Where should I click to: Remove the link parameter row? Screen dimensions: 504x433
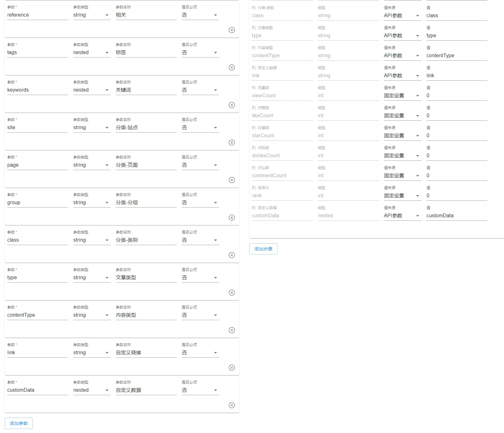(232, 368)
